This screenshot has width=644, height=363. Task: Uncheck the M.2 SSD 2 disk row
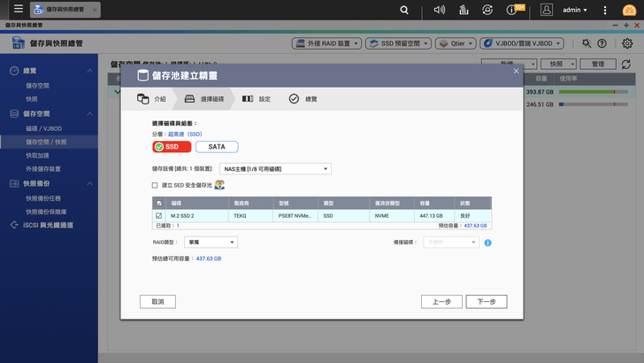[158, 215]
